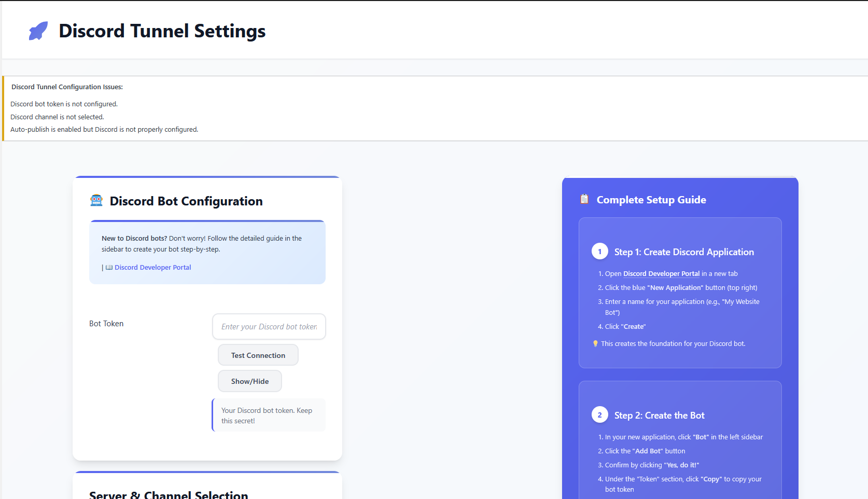Click the robot icon beside Discord Bot Configuration

pyautogui.click(x=96, y=200)
